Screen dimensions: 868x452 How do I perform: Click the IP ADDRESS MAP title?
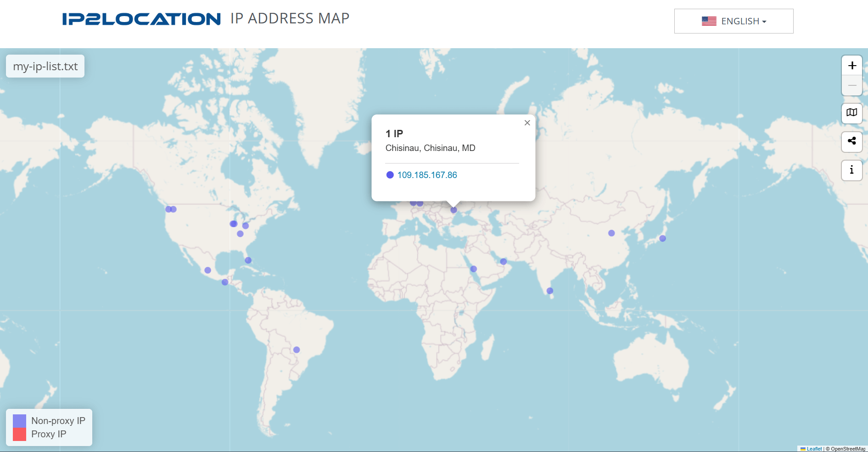point(290,18)
